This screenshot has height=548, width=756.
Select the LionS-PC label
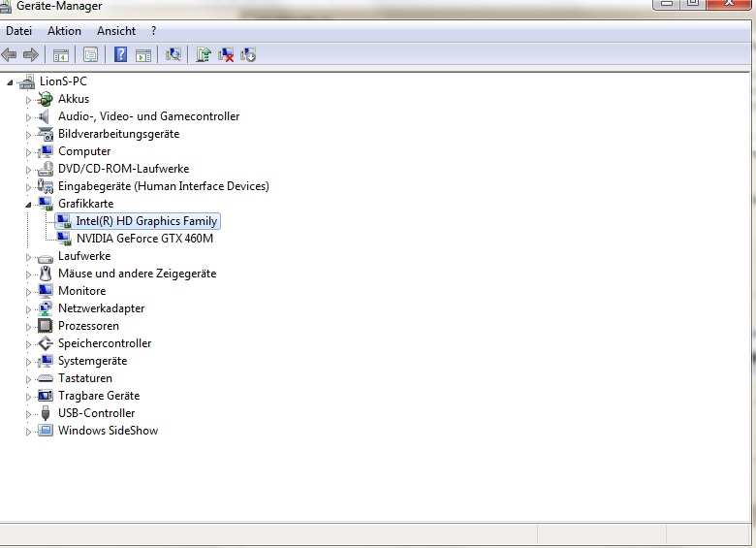click(63, 81)
